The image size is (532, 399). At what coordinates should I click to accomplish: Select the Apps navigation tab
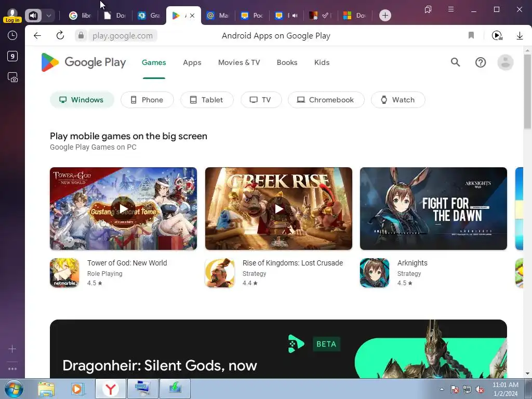[x=192, y=62]
